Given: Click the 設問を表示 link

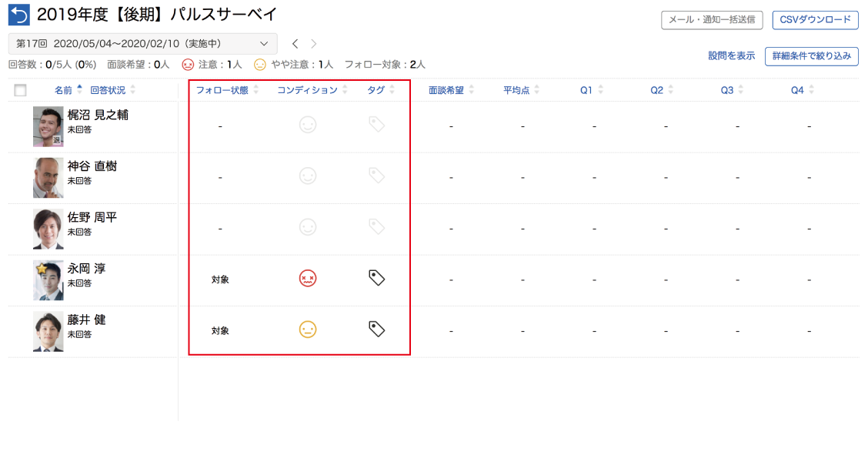Looking at the screenshot, I should tap(732, 56).
